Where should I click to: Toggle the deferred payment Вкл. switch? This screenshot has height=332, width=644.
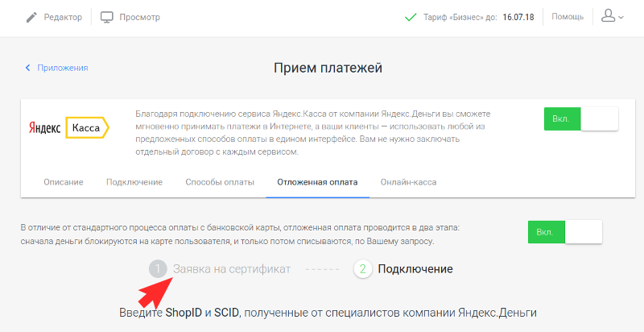[x=565, y=232]
